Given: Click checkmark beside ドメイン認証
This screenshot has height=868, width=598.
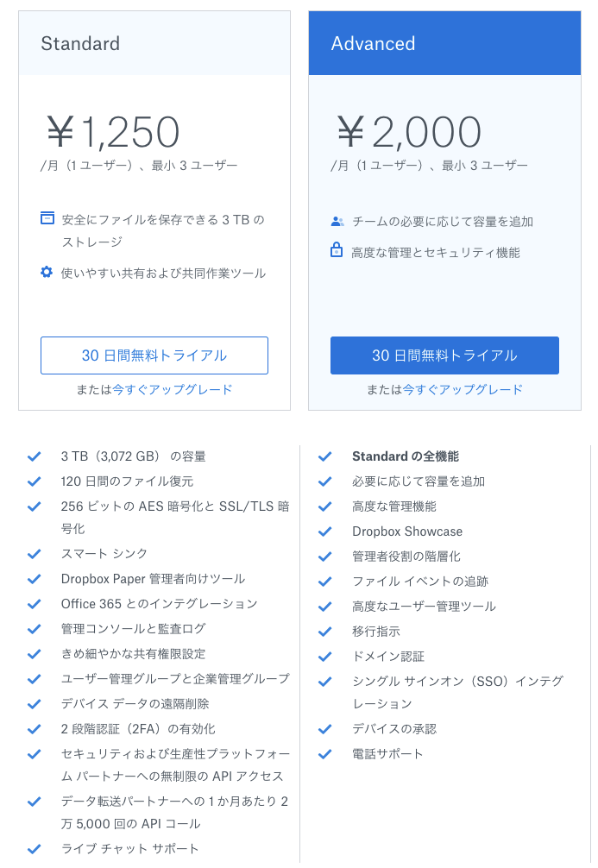Looking at the screenshot, I should [325, 657].
